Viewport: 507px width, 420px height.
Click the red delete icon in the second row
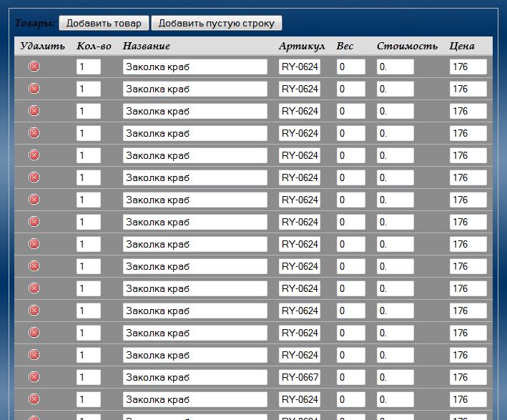[x=34, y=89]
